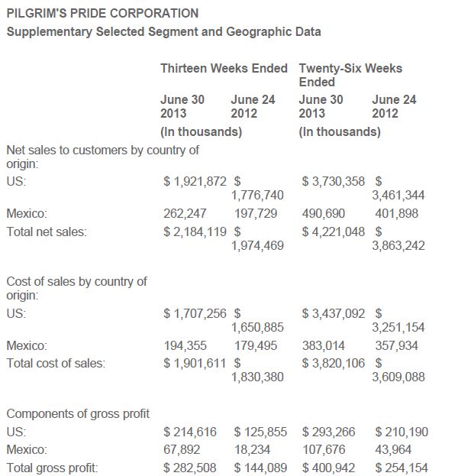The image size is (458, 476).
Task: Click the Twenty-Six Weeks Ended column header
Action: 350,75
